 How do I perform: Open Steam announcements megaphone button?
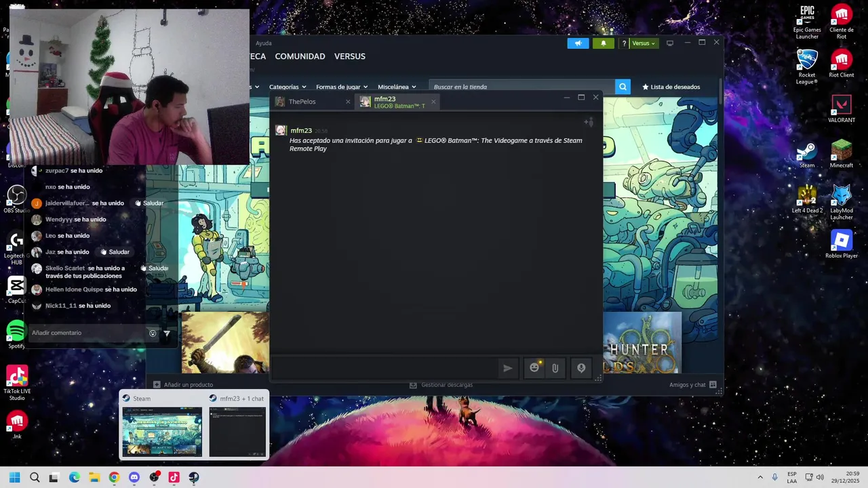coord(578,43)
